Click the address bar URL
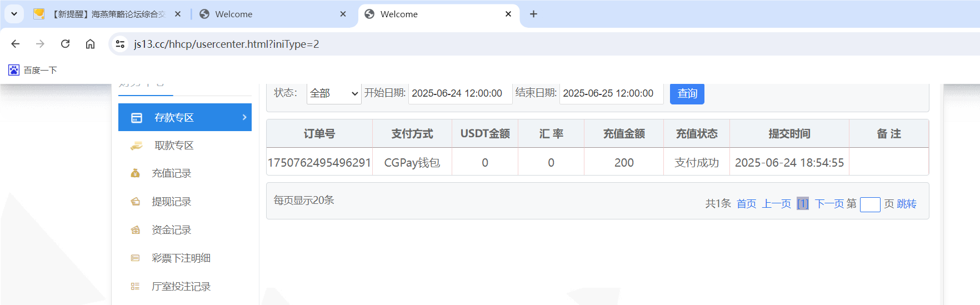 pos(227,44)
